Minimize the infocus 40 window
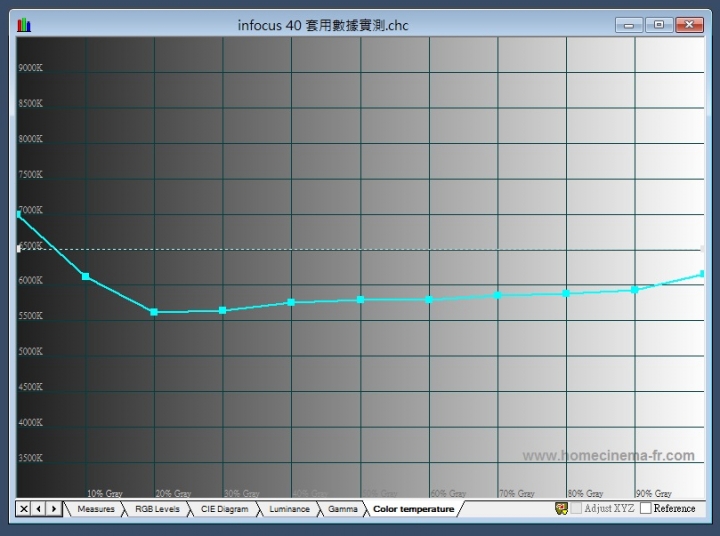Image resolution: width=720 pixels, height=536 pixels. [629, 25]
